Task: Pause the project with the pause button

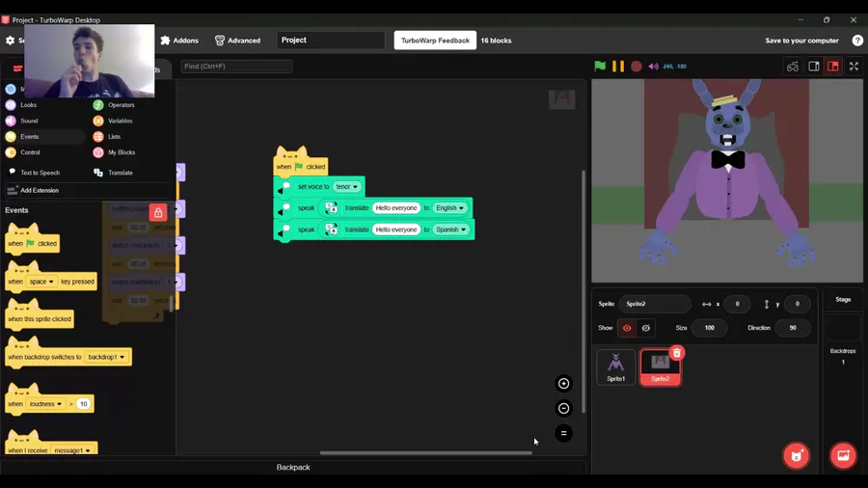Action: (x=618, y=66)
